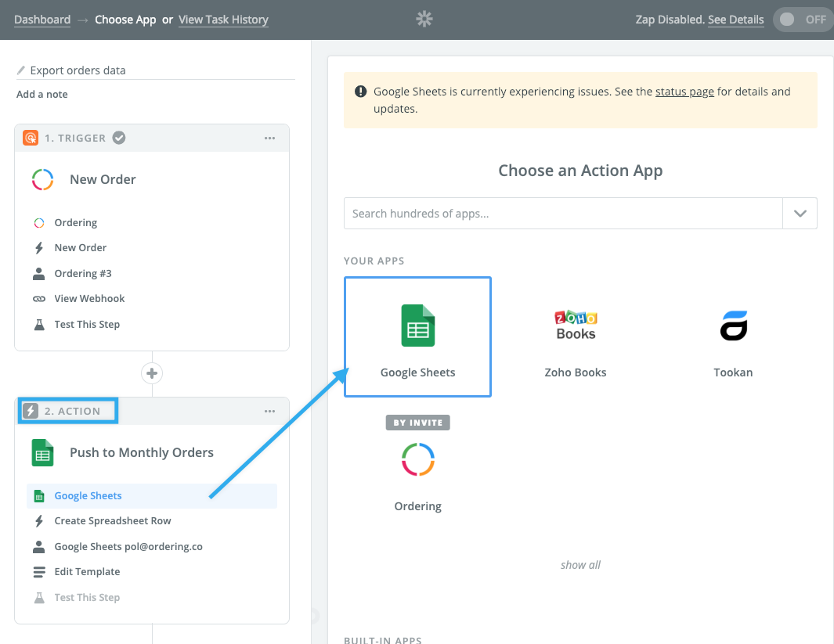Viewport: 834px width, 644px height.
Task: Click the orange trigger step icon
Action: [x=31, y=138]
